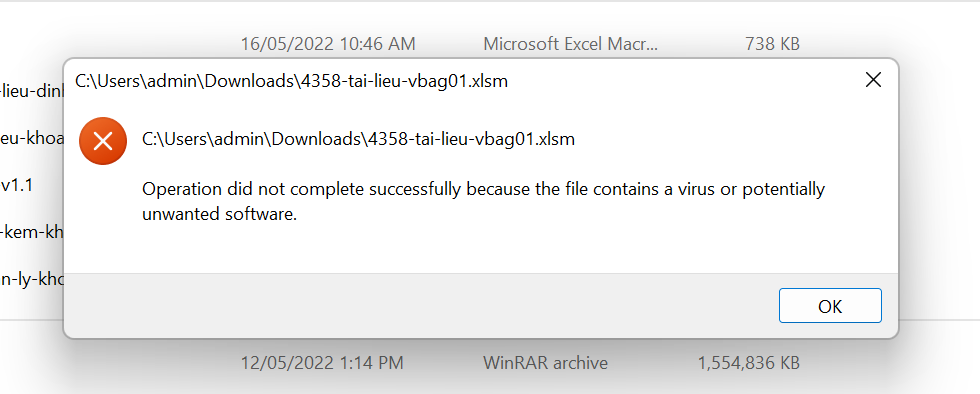This screenshot has width=980, height=394.
Task: Select the file path text beside the error icon
Action: (358, 139)
